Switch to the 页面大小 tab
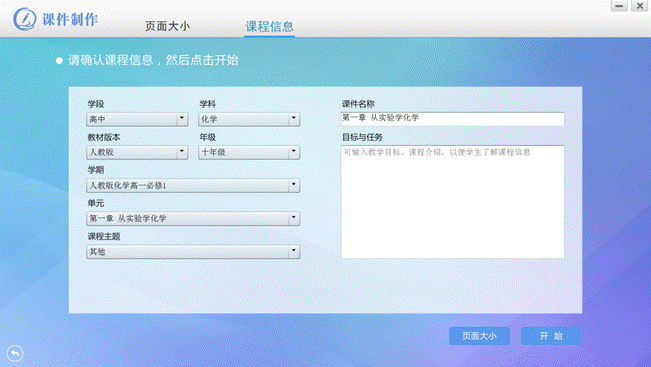Screen dimensions: 651x367 (167, 26)
